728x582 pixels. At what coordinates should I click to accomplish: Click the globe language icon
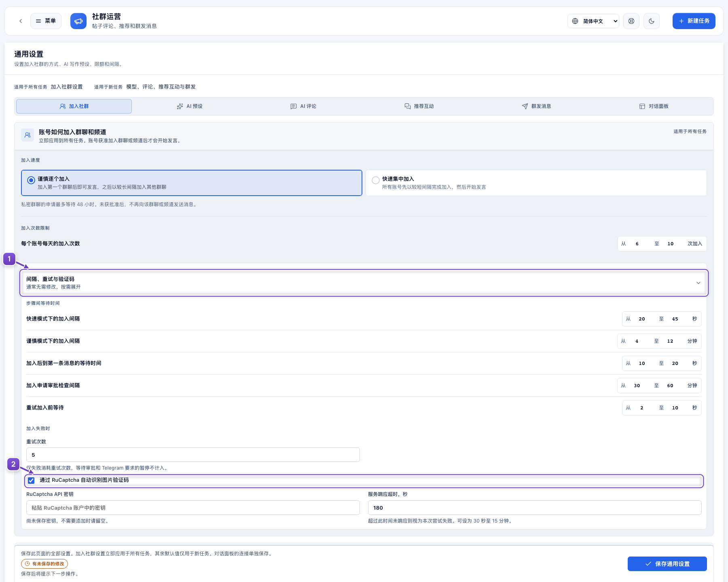[x=575, y=21]
